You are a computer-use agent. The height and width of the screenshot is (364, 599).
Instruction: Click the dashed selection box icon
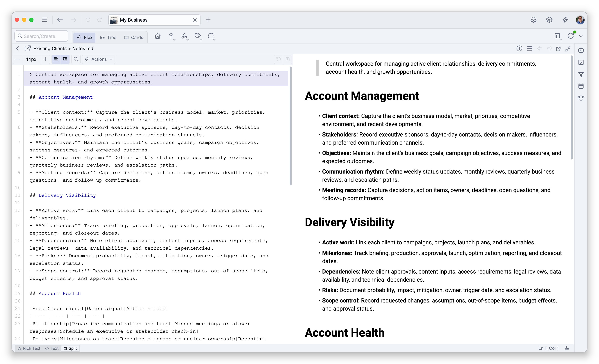click(x=211, y=36)
